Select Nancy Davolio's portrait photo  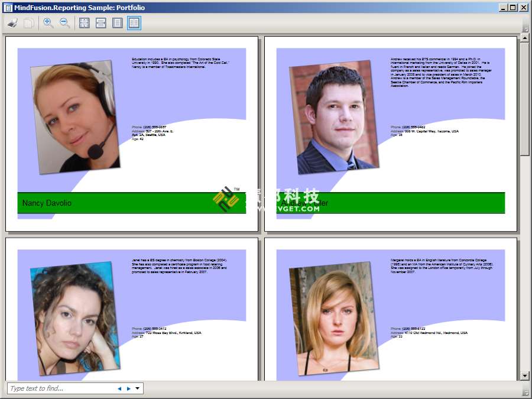75,118
